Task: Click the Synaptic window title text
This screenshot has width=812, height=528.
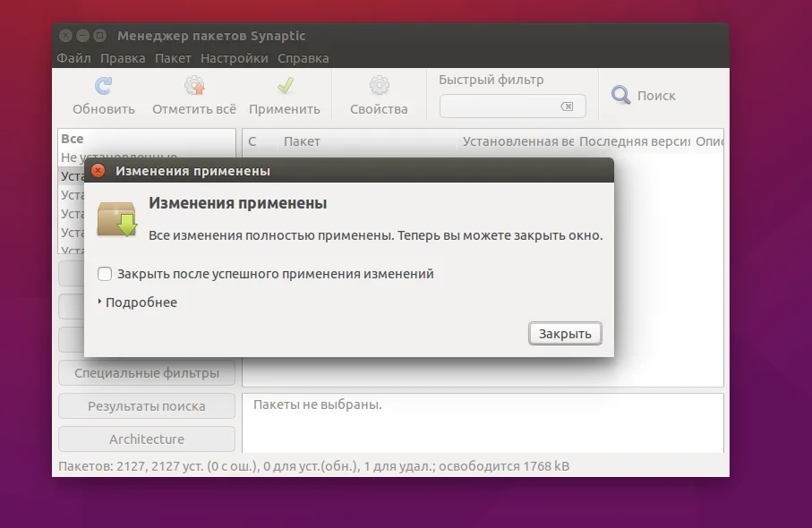Action: click(211, 36)
